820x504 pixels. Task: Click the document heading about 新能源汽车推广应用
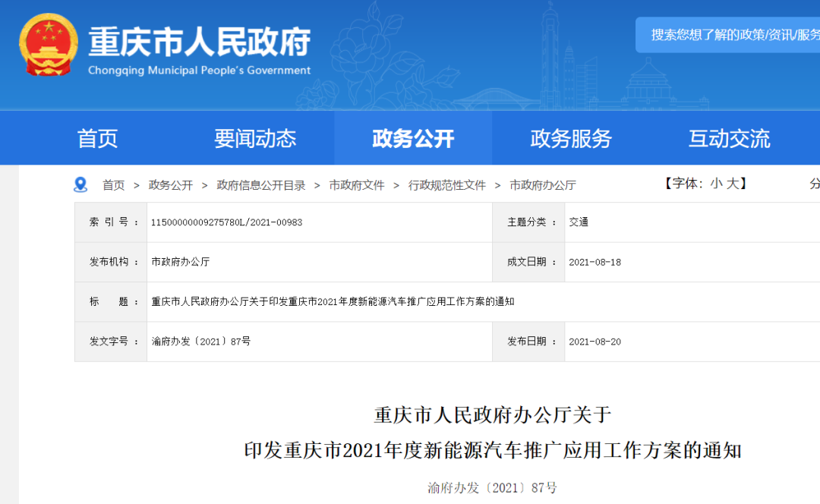click(492, 451)
